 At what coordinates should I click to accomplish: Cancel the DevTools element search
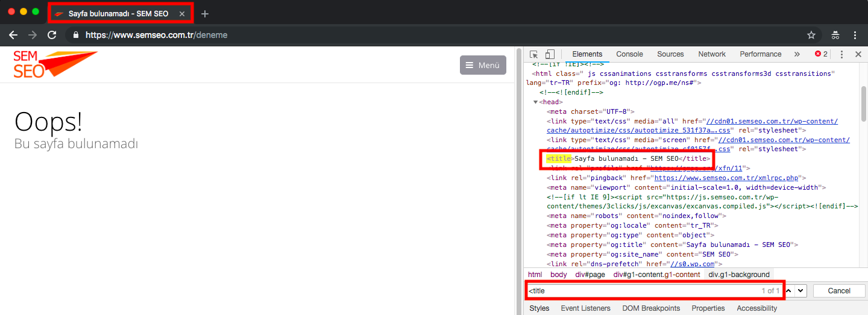838,291
